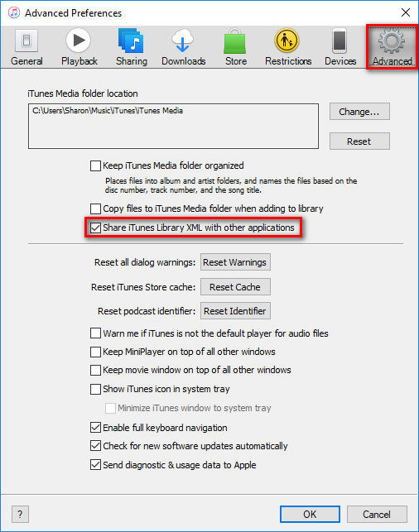Click the Reset Cache button

235,287
